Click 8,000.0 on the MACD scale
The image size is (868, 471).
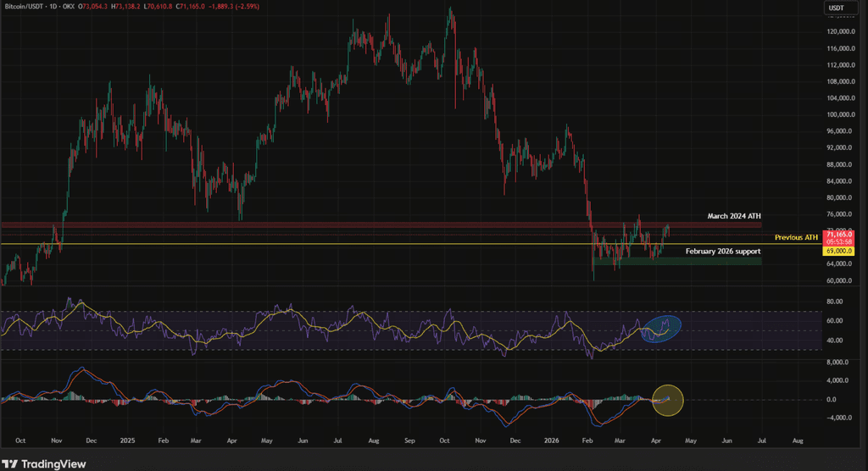click(837, 362)
